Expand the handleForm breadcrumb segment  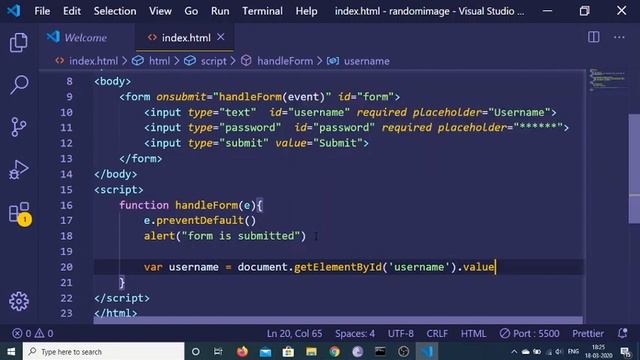pyautogui.click(x=284, y=61)
